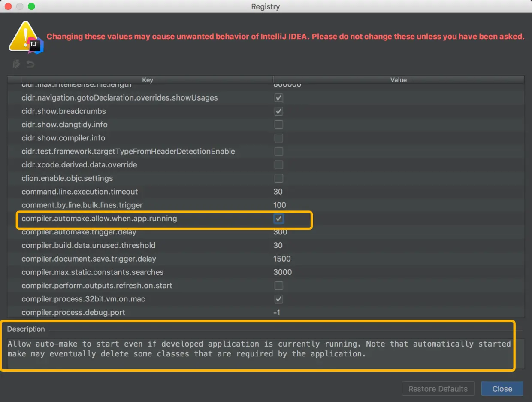This screenshot has width=532, height=402.
Task: Select the cidr.show.compiler.info key
Action: 63,138
